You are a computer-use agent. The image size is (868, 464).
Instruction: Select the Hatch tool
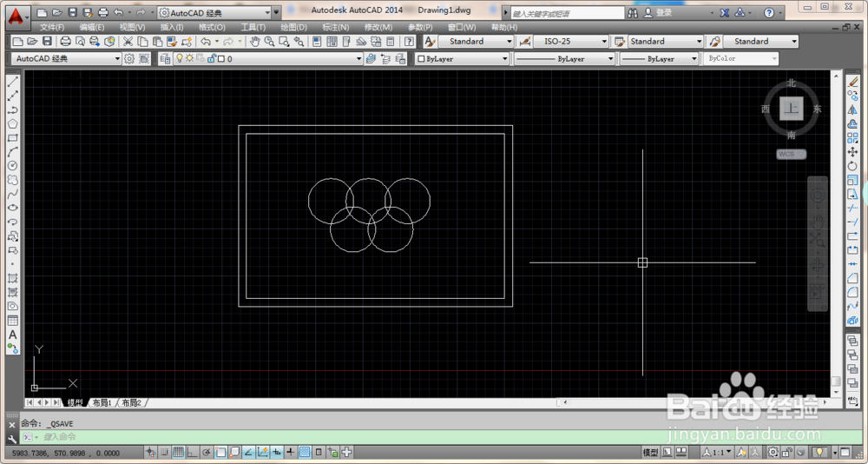pos(12,278)
